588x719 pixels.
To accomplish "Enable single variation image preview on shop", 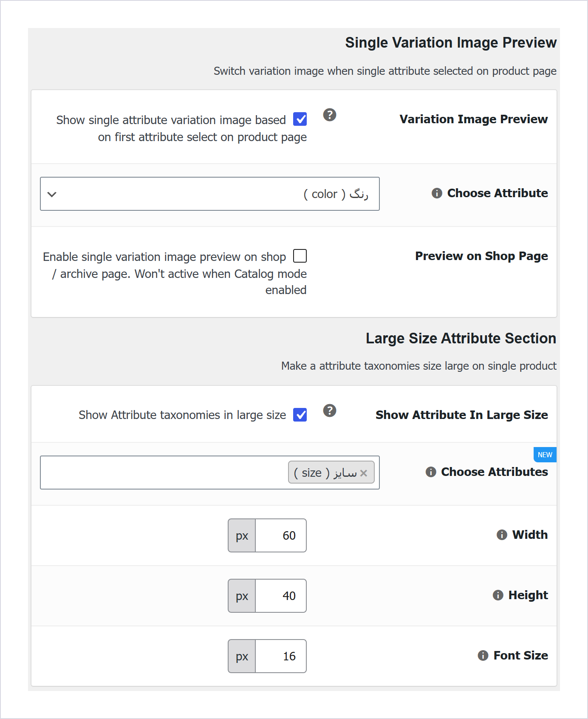I will point(300,256).
